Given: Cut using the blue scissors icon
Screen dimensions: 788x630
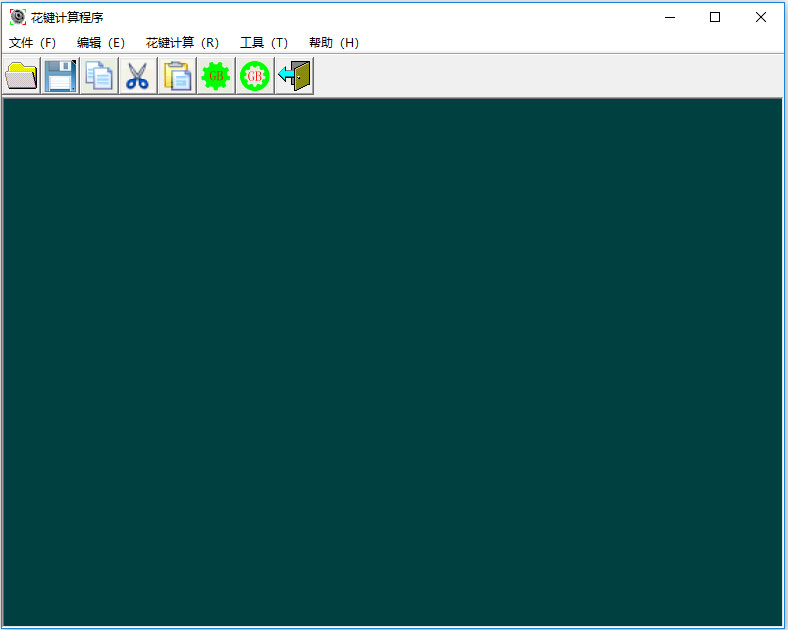Looking at the screenshot, I should point(138,76).
